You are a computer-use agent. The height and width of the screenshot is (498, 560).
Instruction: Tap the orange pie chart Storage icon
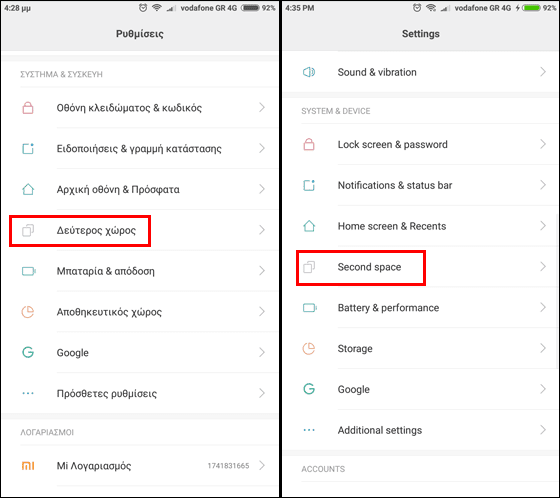point(309,348)
